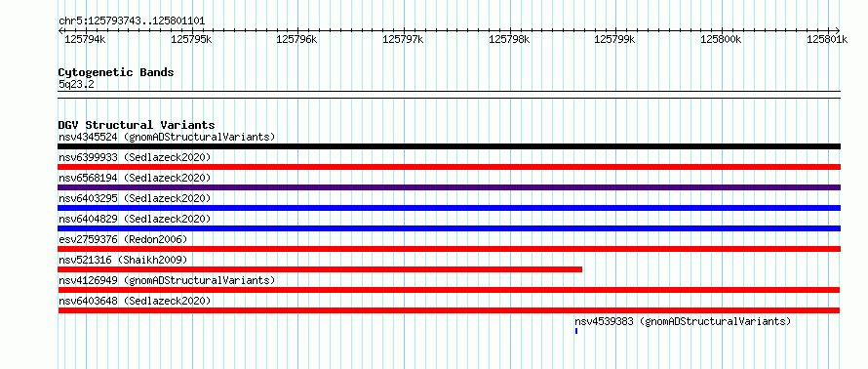
Task: Open the nsv6568194 (Sedlazeck2020) label
Action: coord(135,178)
